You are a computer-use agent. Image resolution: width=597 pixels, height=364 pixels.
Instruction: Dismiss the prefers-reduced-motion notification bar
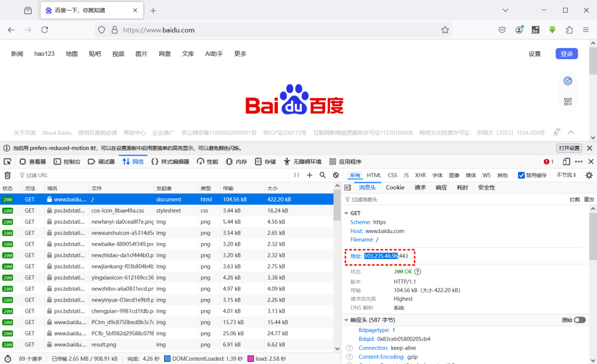point(589,148)
